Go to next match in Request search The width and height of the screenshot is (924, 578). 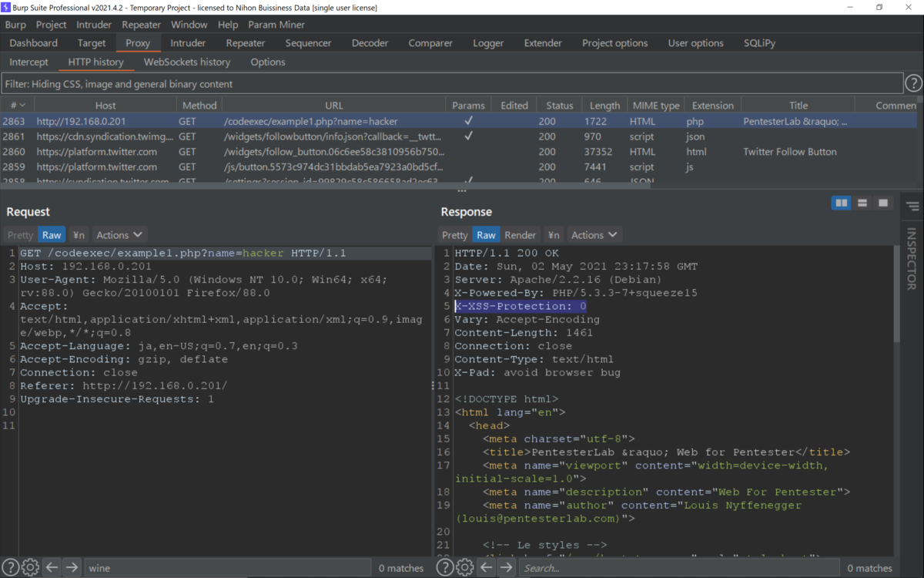[x=72, y=568]
